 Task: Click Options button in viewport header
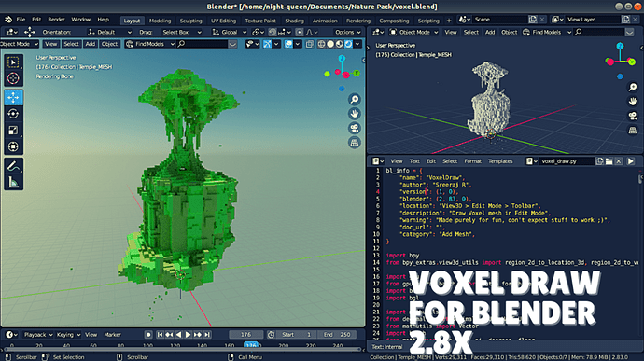347,32
